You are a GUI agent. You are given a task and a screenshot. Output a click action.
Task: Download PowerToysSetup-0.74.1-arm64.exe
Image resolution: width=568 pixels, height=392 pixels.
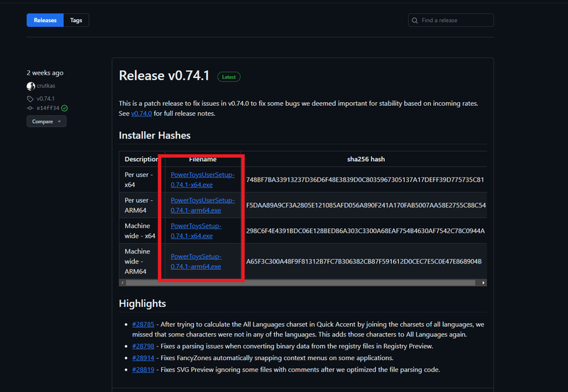click(196, 261)
